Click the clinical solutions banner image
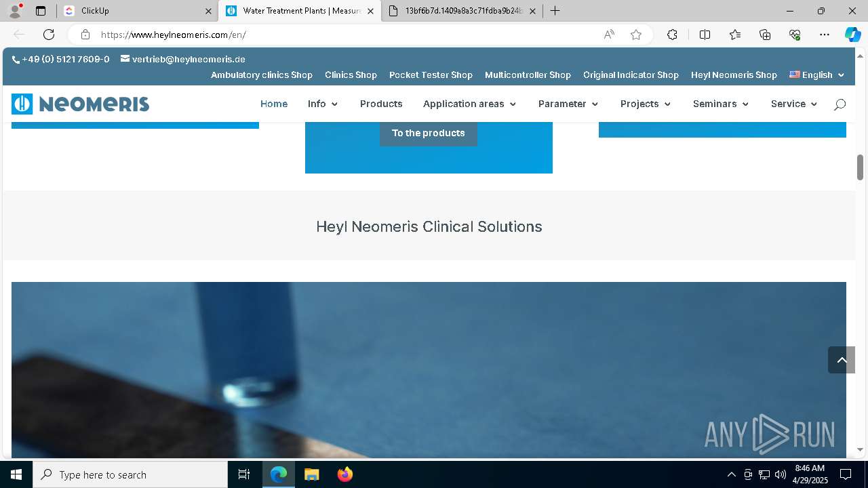868x488 pixels. [x=429, y=369]
